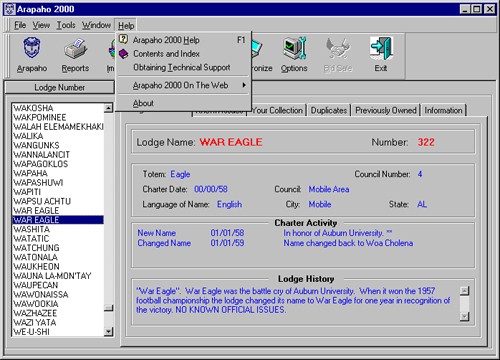Select WE-U-SHI in lodge list
500x360 pixels.
point(58,332)
